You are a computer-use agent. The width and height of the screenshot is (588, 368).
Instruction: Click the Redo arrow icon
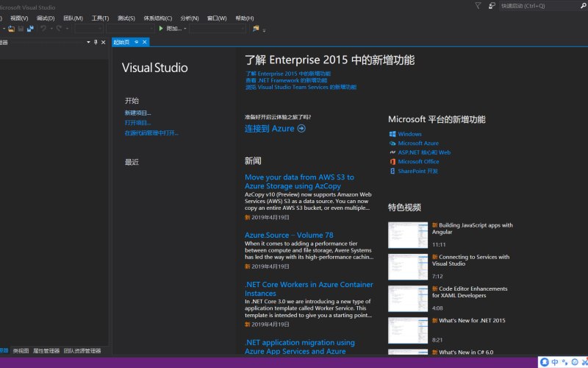coord(59,29)
